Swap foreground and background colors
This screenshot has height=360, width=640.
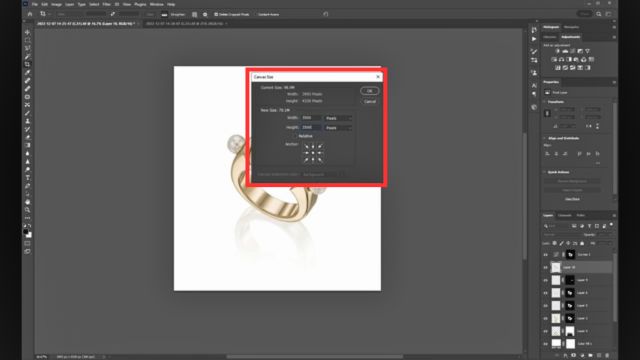point(30,226)
